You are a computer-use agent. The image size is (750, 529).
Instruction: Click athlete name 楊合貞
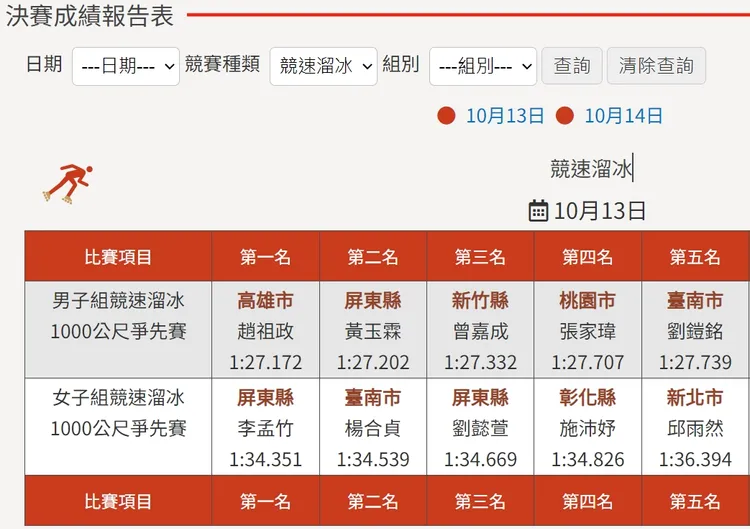tap(373, 429)
